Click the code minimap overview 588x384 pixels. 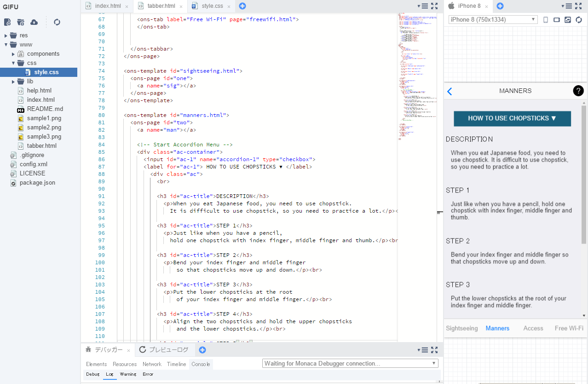pos(416,76)
